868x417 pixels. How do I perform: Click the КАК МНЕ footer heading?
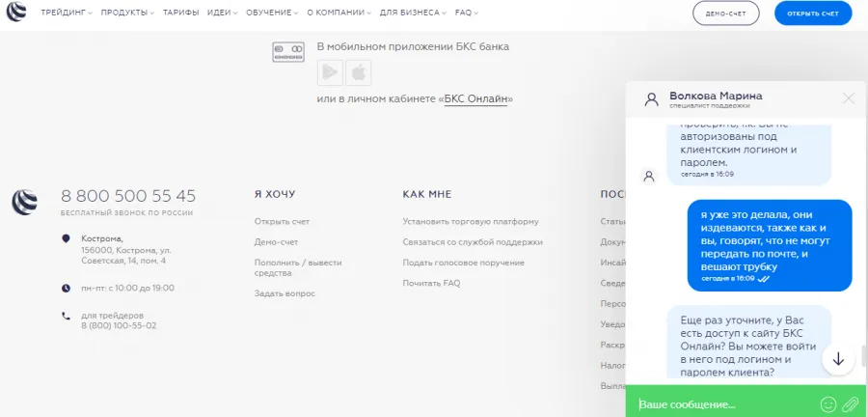pos(427,194)
